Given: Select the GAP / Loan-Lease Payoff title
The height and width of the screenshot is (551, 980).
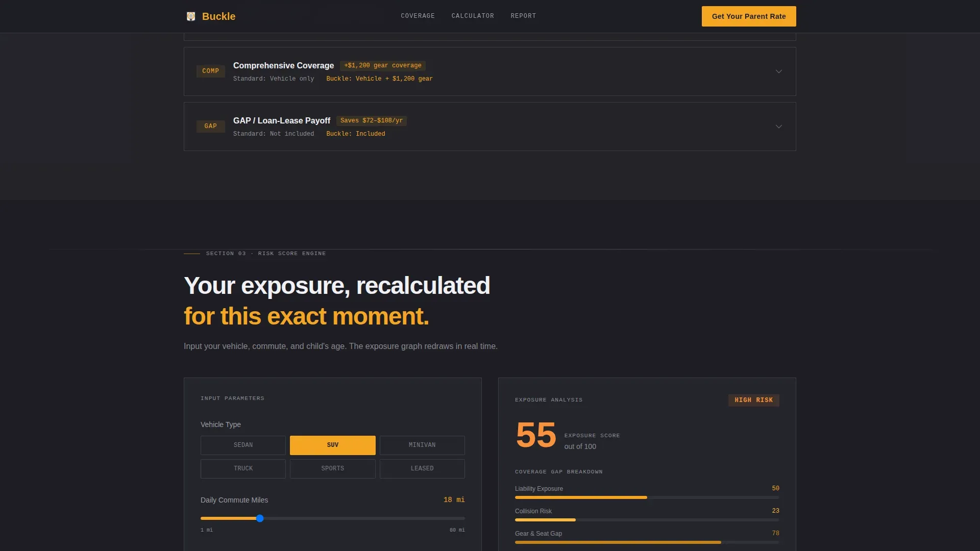Looking at the screenshot, I should pyautogui.click(x=282, y=120).
